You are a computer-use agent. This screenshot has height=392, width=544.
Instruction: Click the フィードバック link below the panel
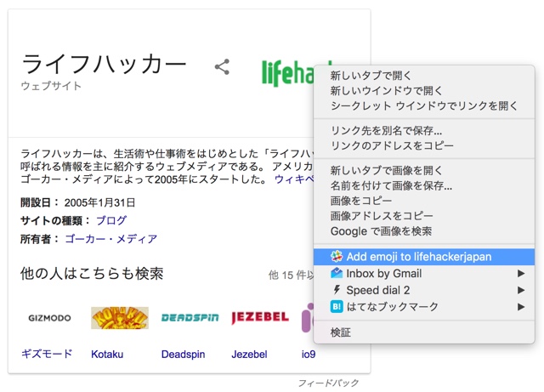[328, 383]
